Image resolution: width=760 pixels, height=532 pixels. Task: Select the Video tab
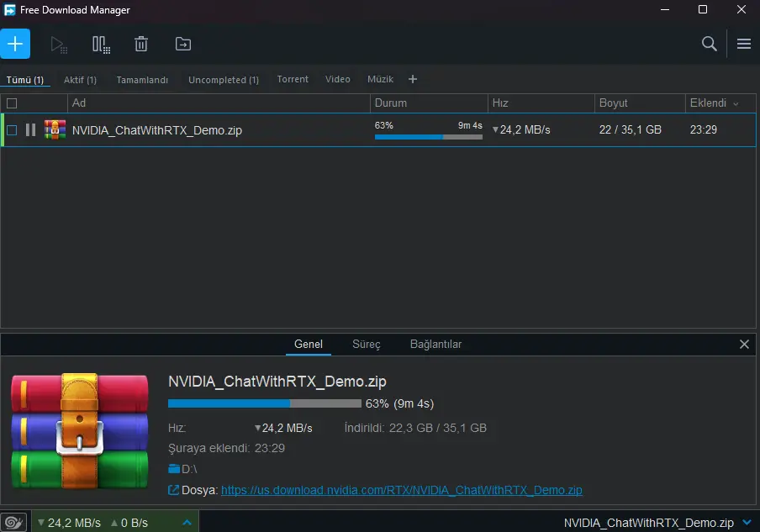tap(337, 80)
